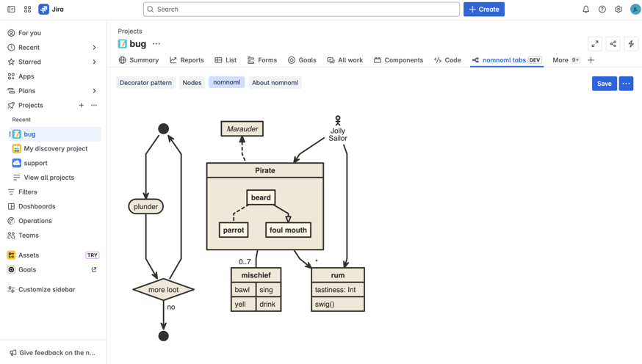Switch to the Forms tab

[262, 60]
